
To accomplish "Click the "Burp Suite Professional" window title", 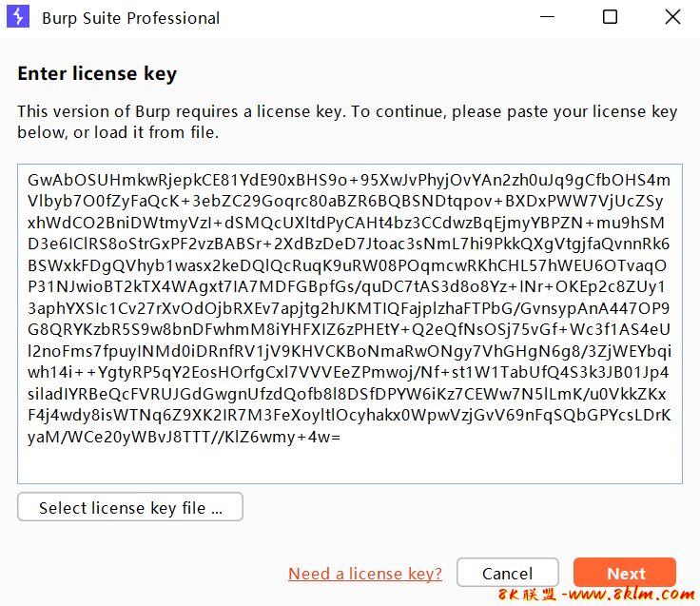I will (131, 18).
